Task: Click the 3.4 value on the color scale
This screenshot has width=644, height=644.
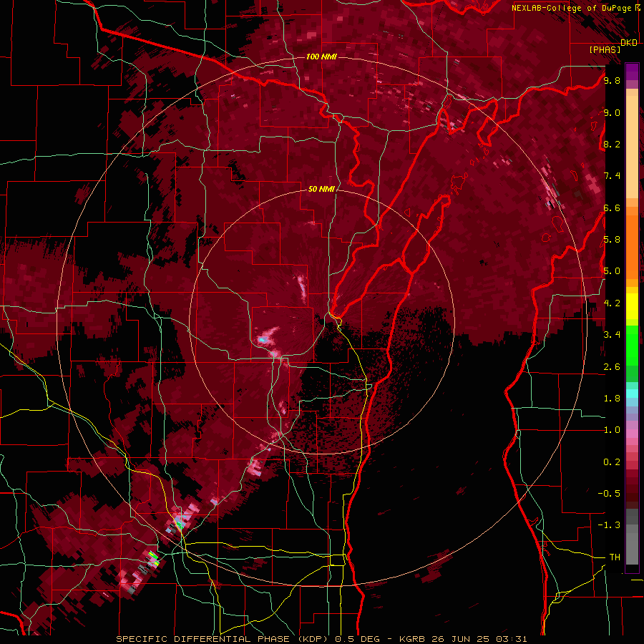Action: pyautogui.click(x=612, y=335)
